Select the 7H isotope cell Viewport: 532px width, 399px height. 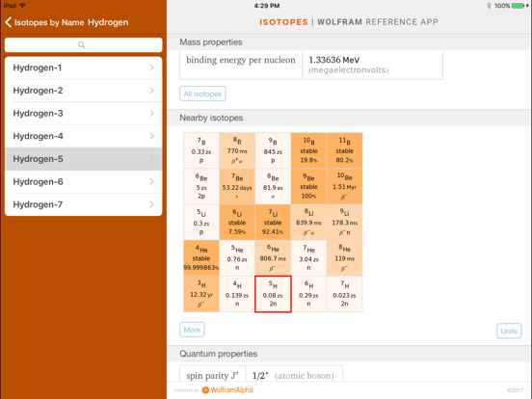[344, 294]
